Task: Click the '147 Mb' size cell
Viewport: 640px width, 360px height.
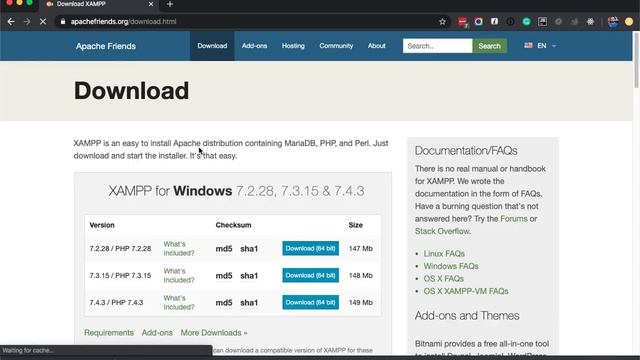Action: point(361,249)
